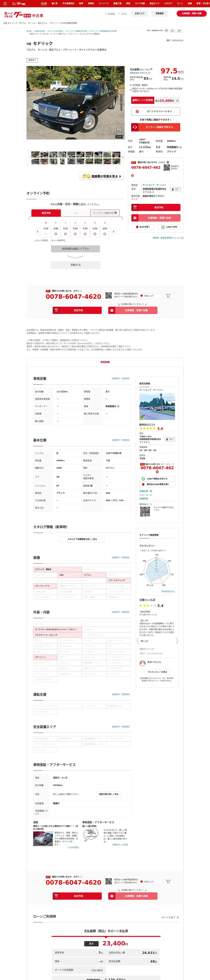
Task: Open 保証内容を詳しく見る warranty details
Action: (x=109, y=794)
